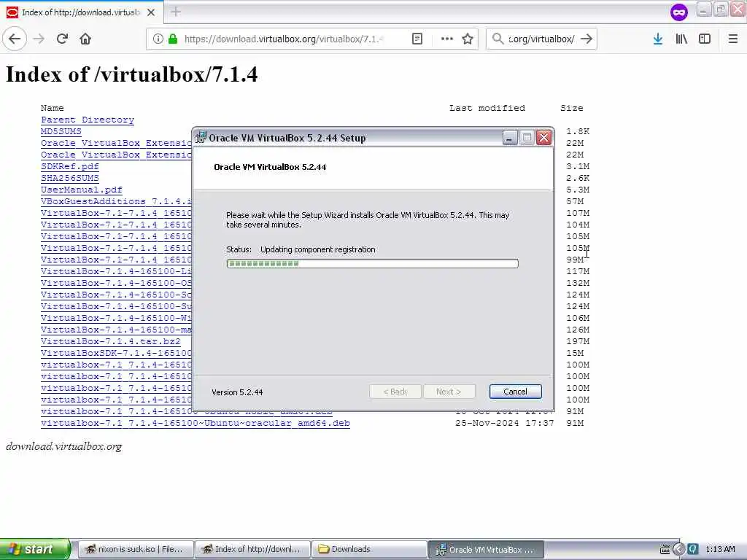Click the blue Q tray icon
This screenshot has height=560, width=747.
pos(693,549)
